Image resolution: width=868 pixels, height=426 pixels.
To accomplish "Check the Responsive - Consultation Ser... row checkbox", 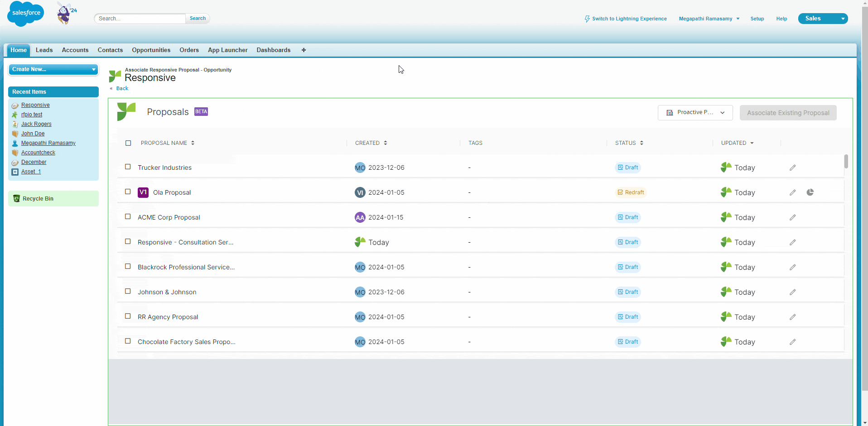I will click(x=128, y=241).
